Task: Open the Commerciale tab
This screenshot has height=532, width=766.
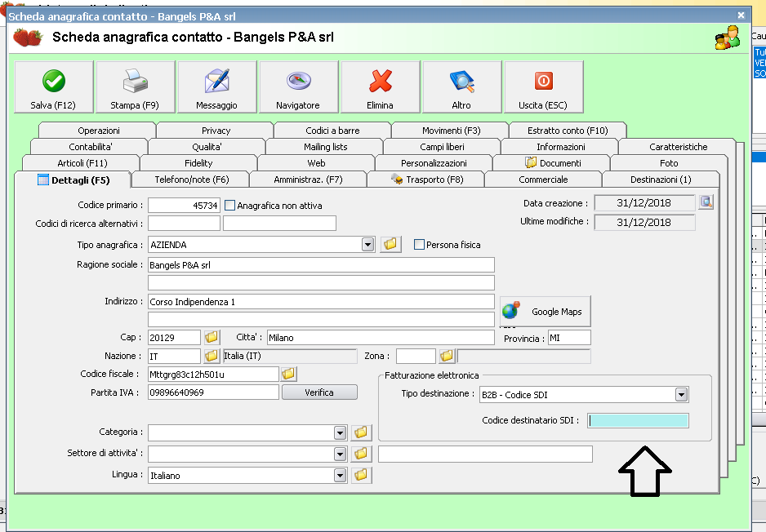Action: [543, 180]
